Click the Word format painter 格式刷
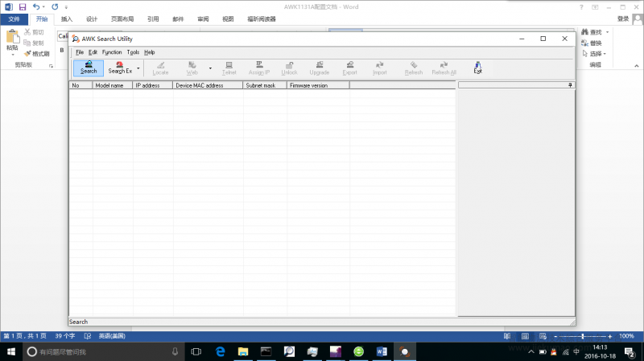Screen dimensions: 644x361 36,54
